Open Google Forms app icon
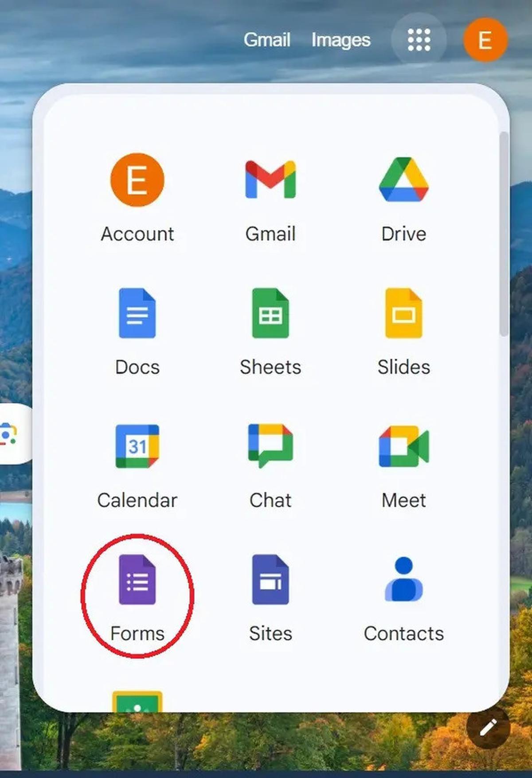 click(137, 579)
